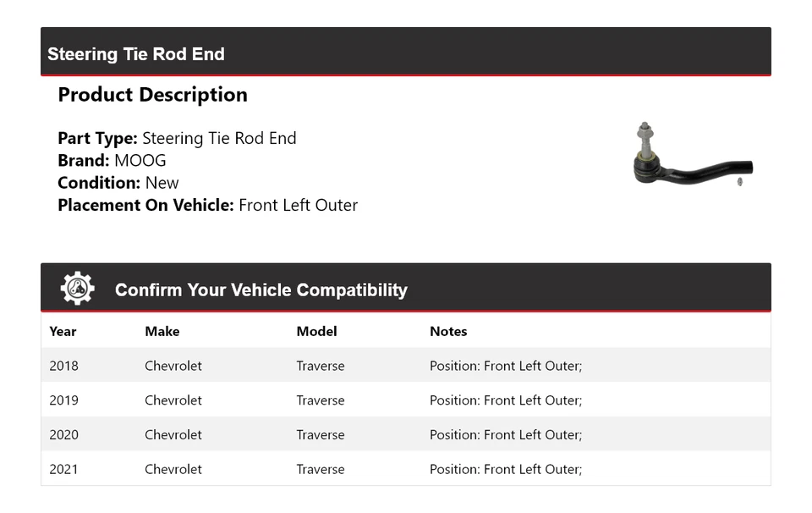Screen dimensions: 812x513
Task: Click the tie rod end product image
Action: (x=693, y=157)
